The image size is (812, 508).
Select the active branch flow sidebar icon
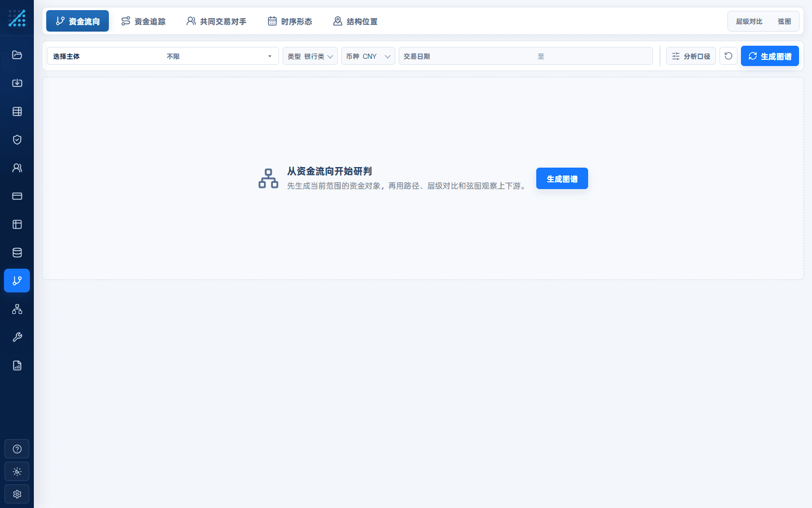17,281
